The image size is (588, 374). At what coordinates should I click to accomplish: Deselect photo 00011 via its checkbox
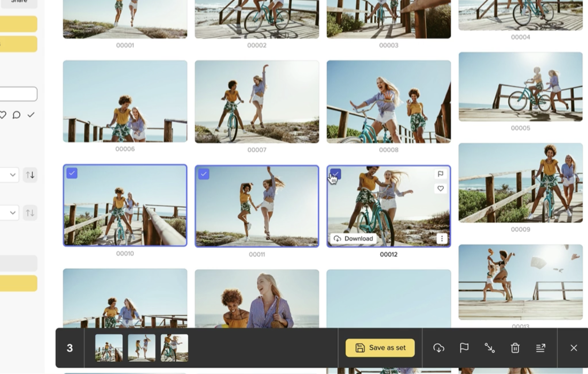[x=204, y=174]
